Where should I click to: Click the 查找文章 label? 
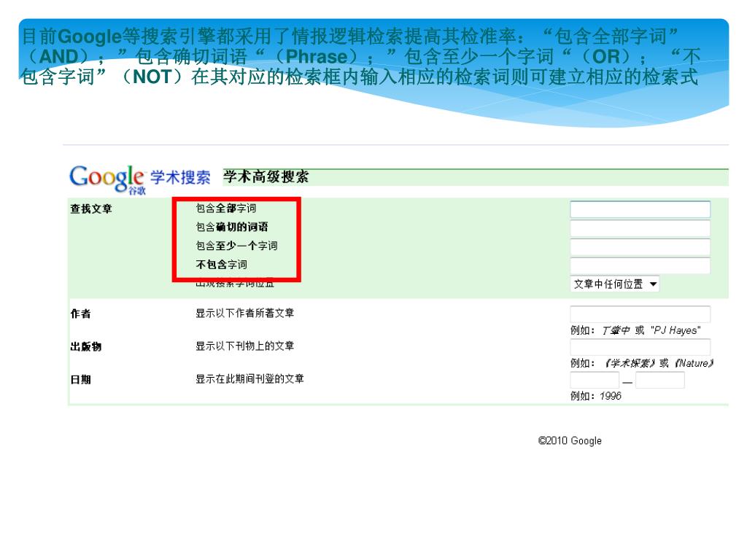[x=91, y=209]
